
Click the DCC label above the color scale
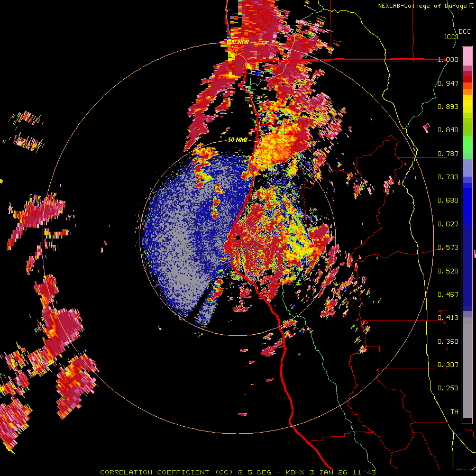pyautogui.click(x=464, y=32)
